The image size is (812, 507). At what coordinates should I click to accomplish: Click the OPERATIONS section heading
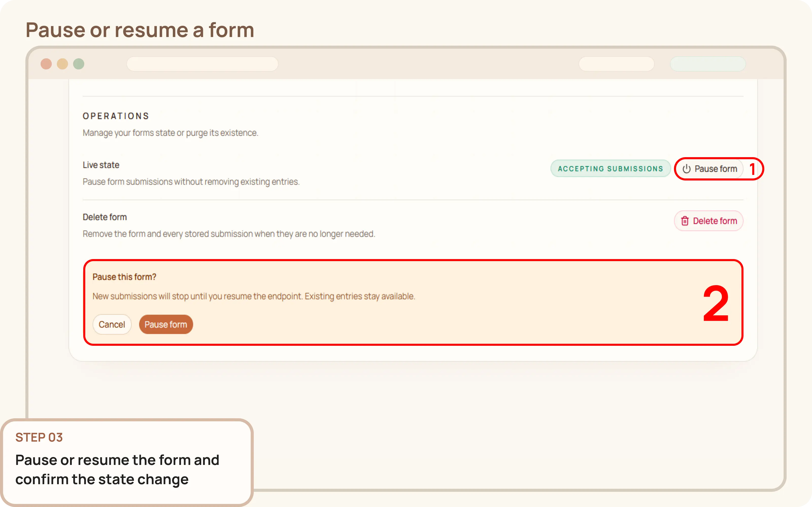(115, 116)
